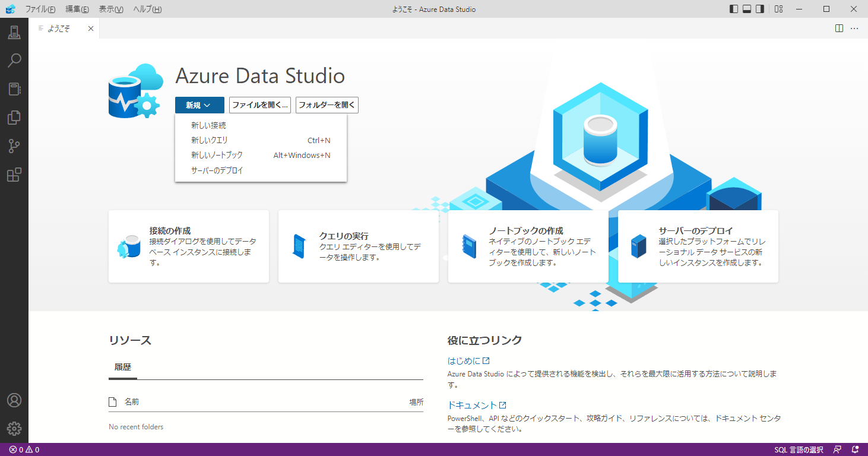Click the フォルダーを開く button
Image resolution: width=868 pixels, height=456 pixels.
pos(327,105)
